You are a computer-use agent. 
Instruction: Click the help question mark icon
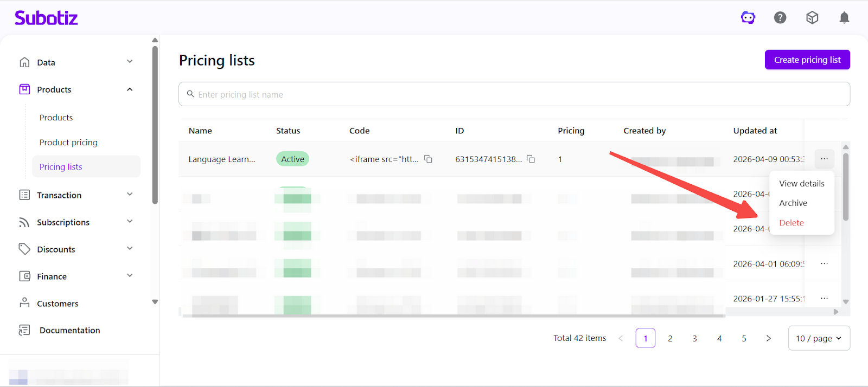point(780,18)
